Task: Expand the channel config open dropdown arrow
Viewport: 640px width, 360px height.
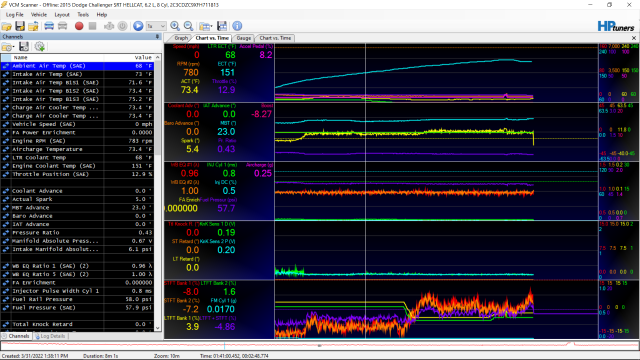Action: pyautogui.click(x=14, y=47)
